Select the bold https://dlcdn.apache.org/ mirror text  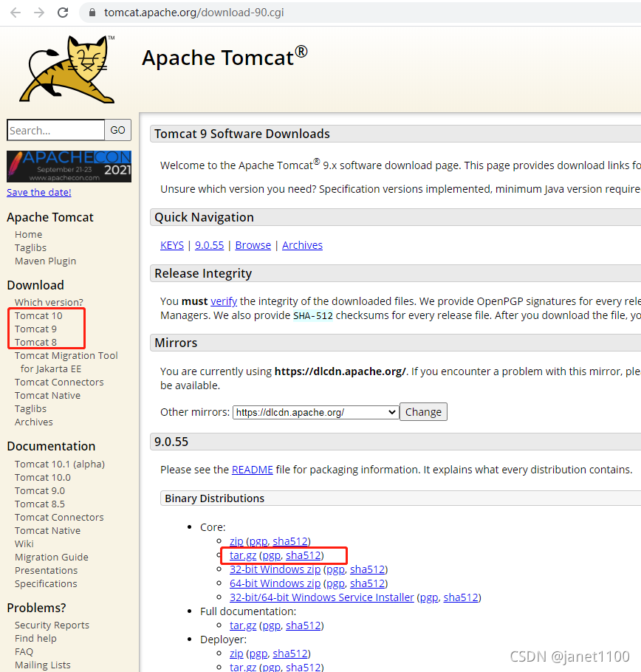(x=340, y=371)
